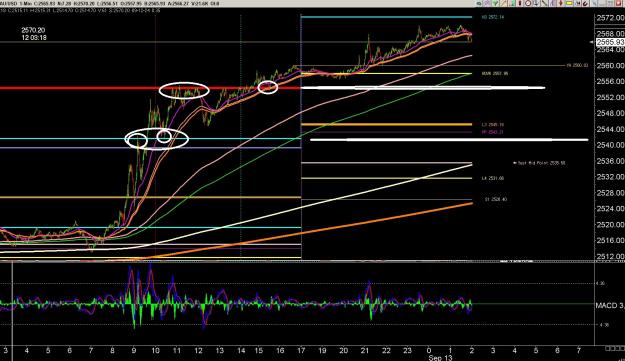Click the 2512.00 price axis label
The width and height of the screenshot is (625, 361).
click(x=610, y=256)
